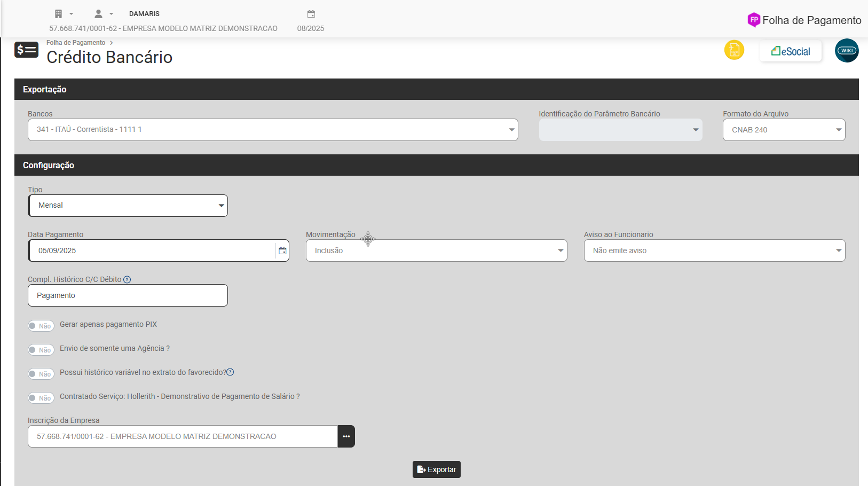This screenshot has width=868, height=486.
Task: Open the Tipo dropdown showing Mensal
Action: (x=128, y=206)
